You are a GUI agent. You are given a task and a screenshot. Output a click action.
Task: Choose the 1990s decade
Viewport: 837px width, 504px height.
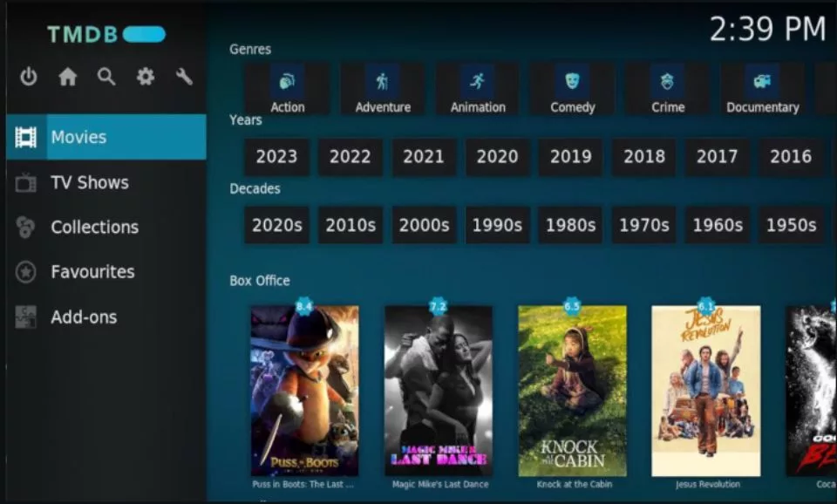click(498, 225)
